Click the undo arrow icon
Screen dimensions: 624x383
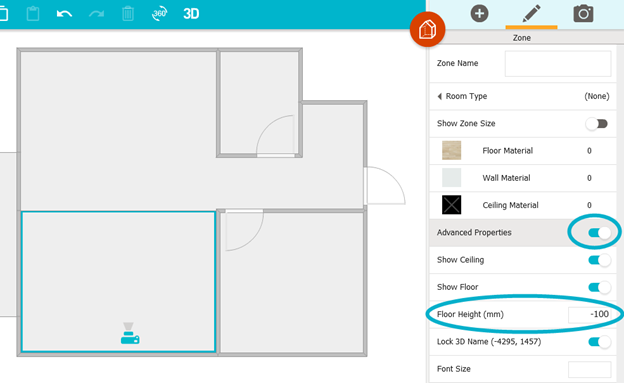point(64,14)
